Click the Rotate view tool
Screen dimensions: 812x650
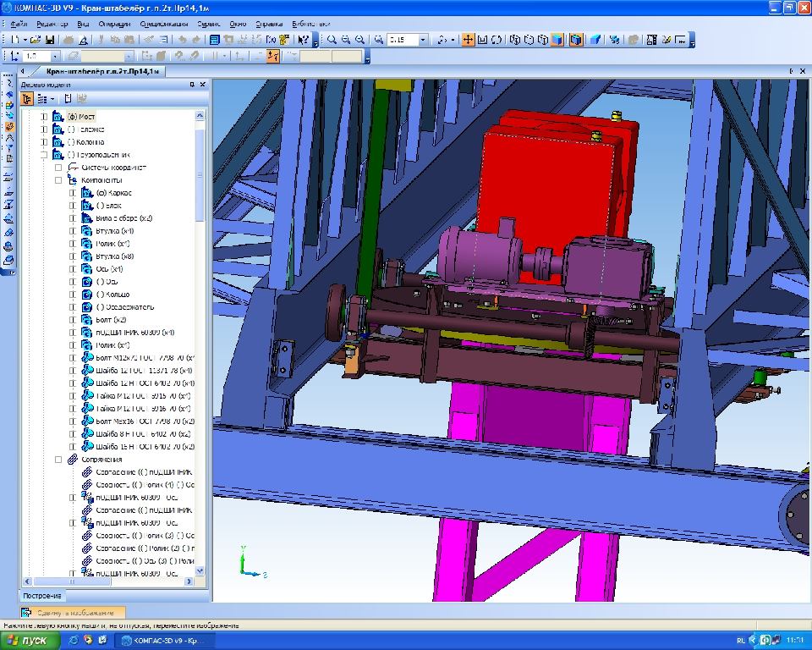(x=497, y=40)
